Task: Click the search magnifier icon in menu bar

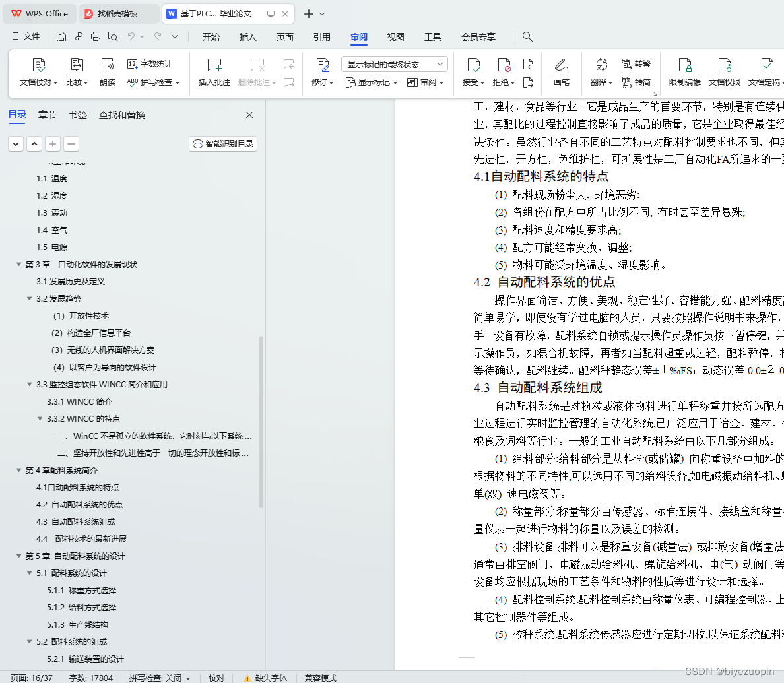Action: (x=527, y=36)
